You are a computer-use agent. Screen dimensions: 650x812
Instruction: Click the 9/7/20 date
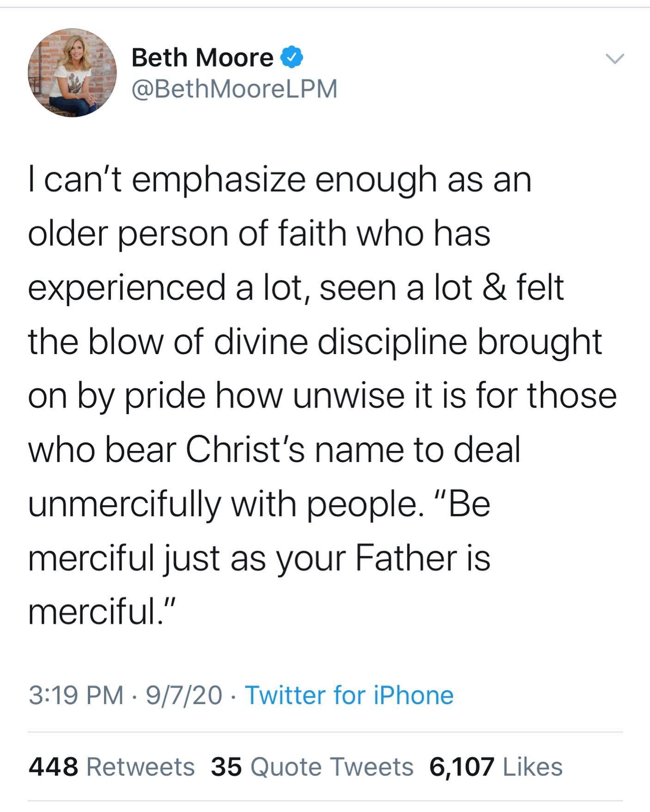pyautogui.click(x=184, y=695)
